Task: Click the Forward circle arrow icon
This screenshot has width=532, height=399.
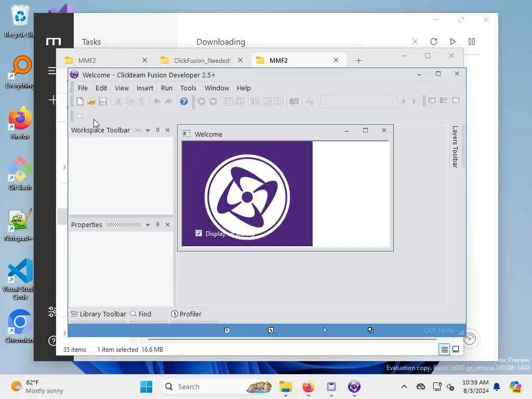Action: [213, 101]
